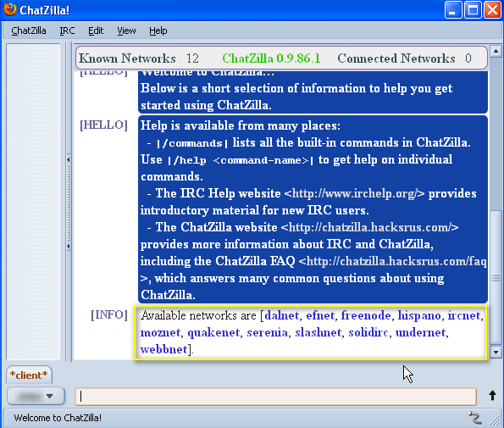Minimize the ChatZilla window
Viewport: 504px width, 428px height.
pos(453,10)
